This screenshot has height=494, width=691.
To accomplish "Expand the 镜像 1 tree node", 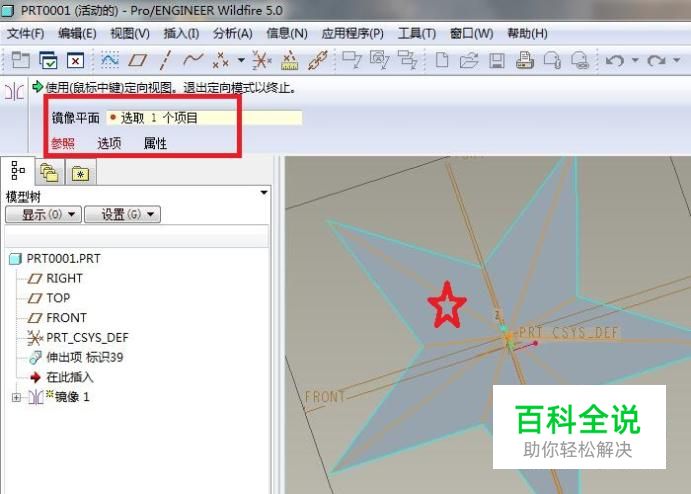I will 16,397.
